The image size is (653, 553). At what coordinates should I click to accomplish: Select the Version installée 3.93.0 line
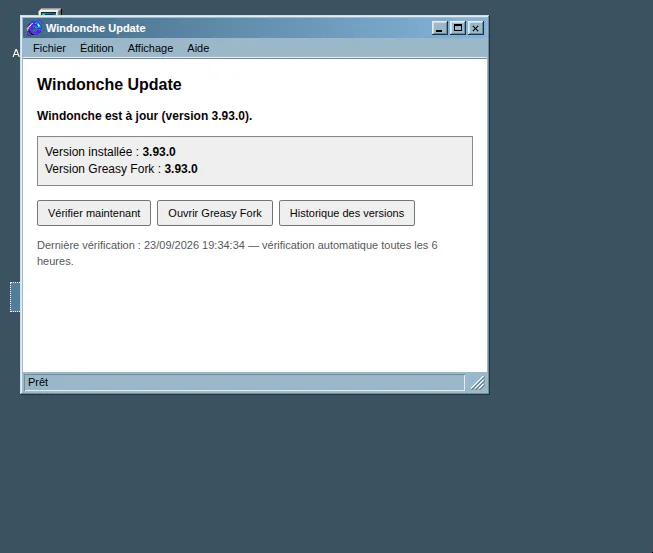[x=110, y=152]
